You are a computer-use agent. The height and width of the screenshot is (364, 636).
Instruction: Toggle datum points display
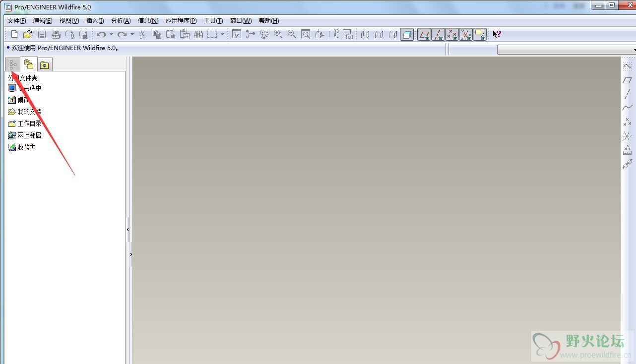pos(452,34)
